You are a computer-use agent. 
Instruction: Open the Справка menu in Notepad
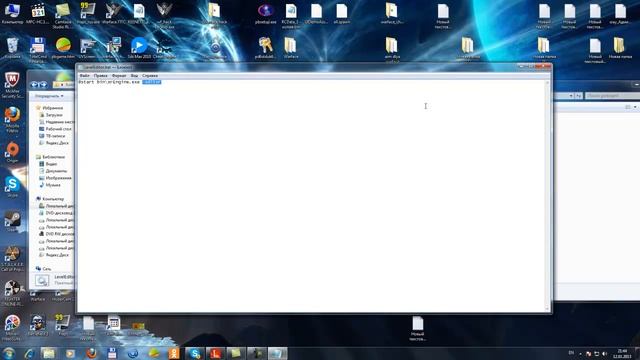point(150,76)
